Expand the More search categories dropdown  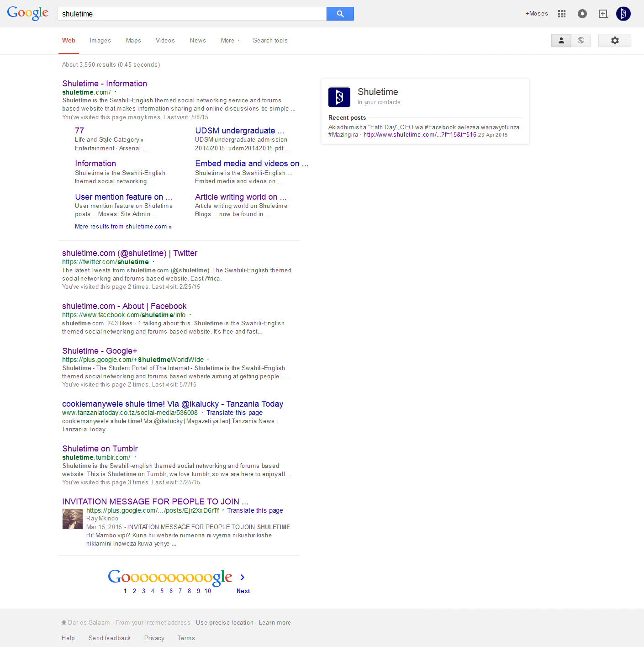[x=230, y=41]
